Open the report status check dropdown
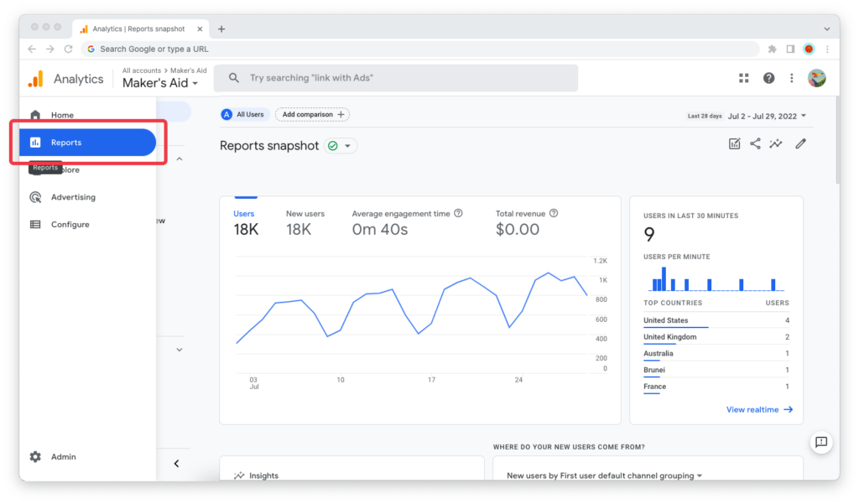The height and width of the screenshot is (504, 859). click(x=341, y=146)
